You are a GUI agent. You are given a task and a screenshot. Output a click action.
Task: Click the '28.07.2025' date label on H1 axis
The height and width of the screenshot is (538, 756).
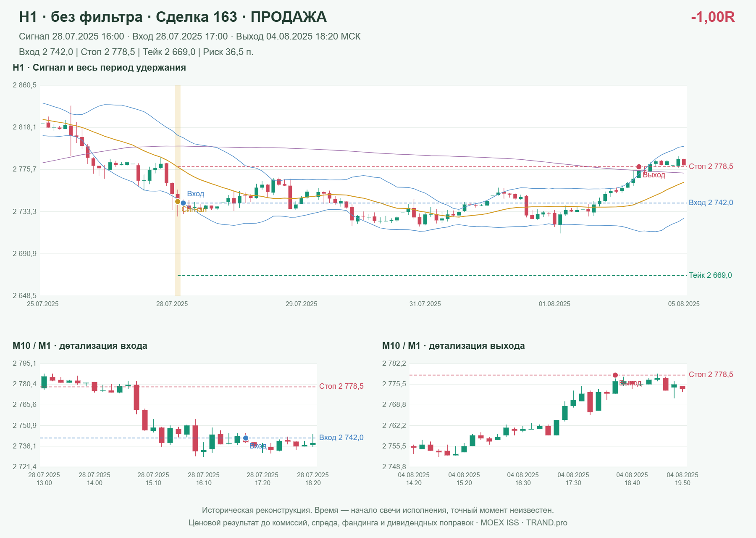click(x=172, y=304)
